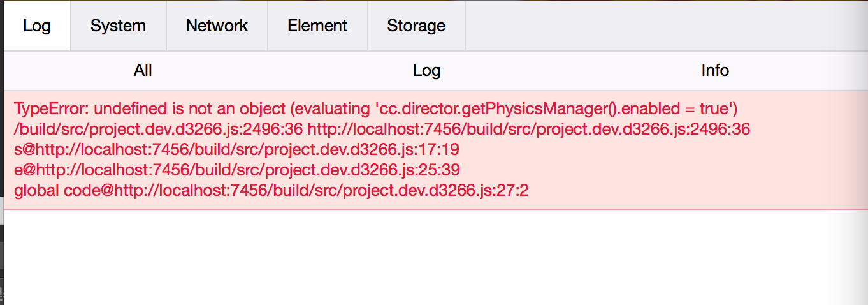This screenshot has width=868, height=305.
Task: Click the /build/src path ending 2496:36
Action: click(158, 130)
